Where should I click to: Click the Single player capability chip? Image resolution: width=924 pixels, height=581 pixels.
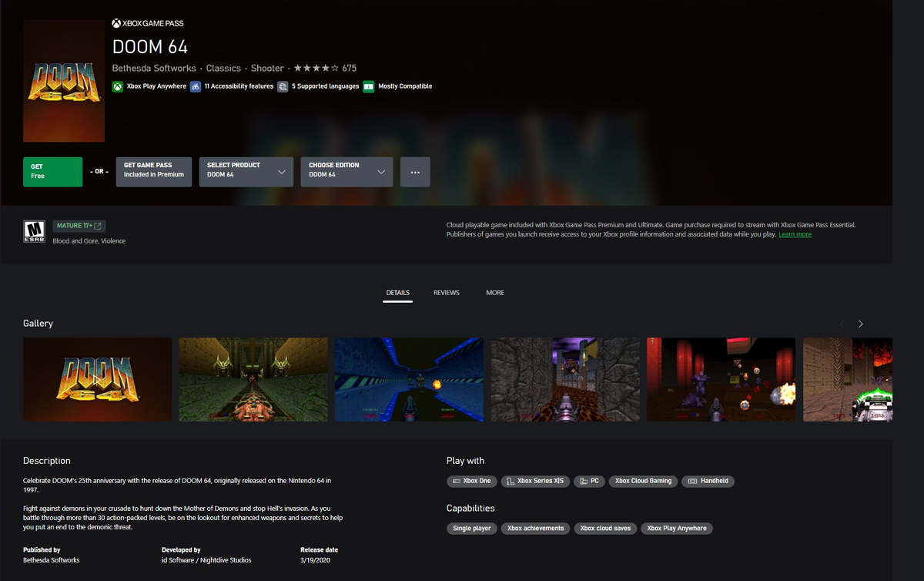tap(472, 529)
